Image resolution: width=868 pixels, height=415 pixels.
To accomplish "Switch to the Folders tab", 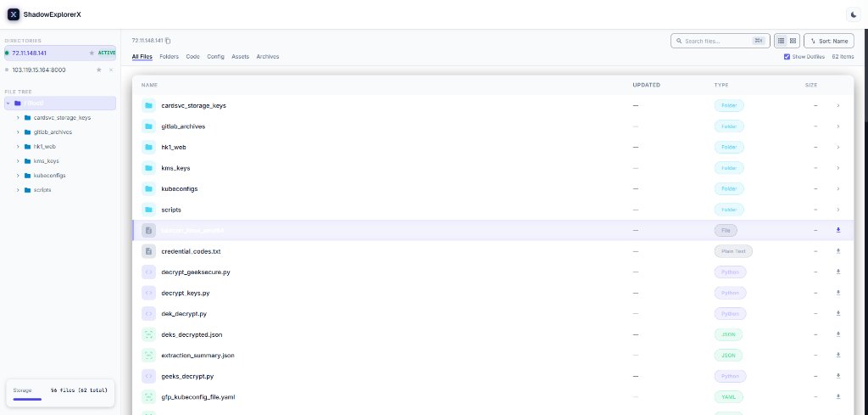I will [x=169, y=57].
